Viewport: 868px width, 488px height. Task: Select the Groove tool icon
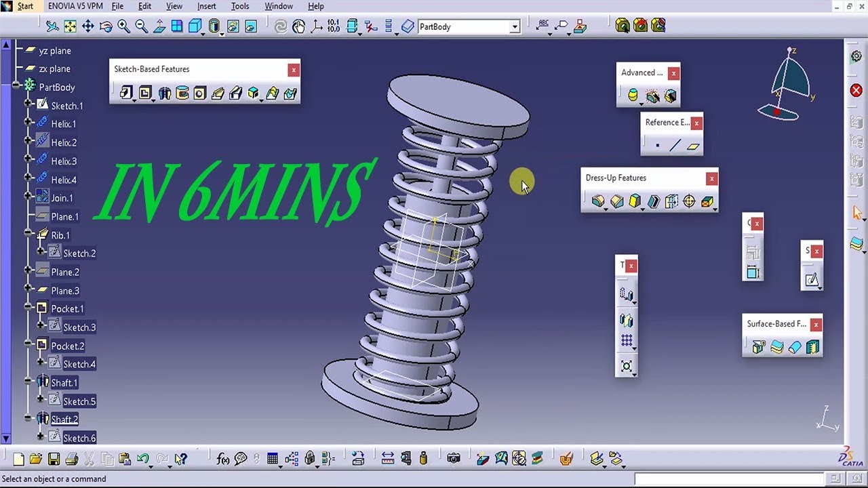point(182,93)
